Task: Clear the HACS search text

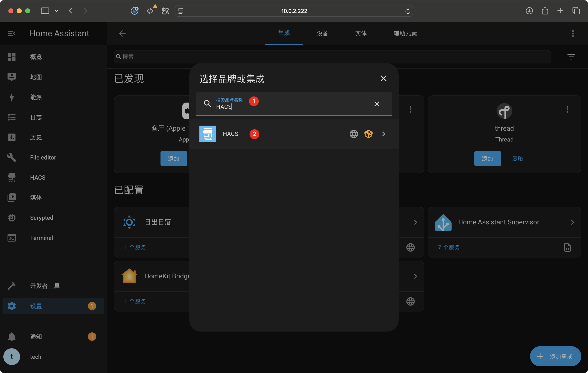Action: (x=377, y=104)
